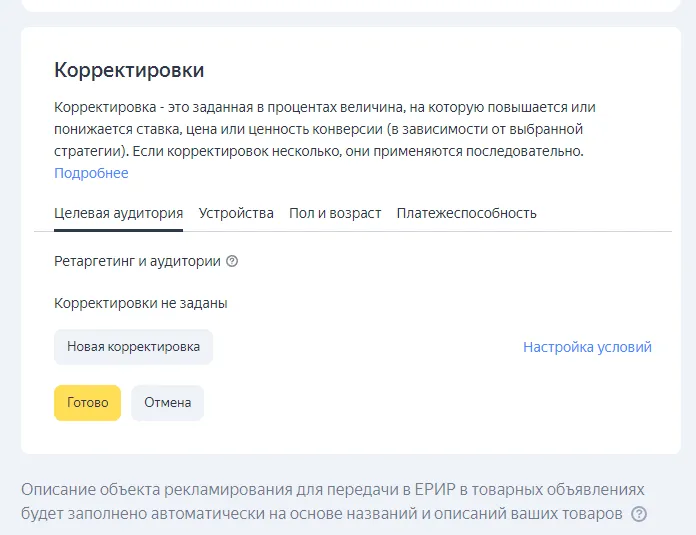
Task: Open Настройка условий link
Action: coord(587,347)
